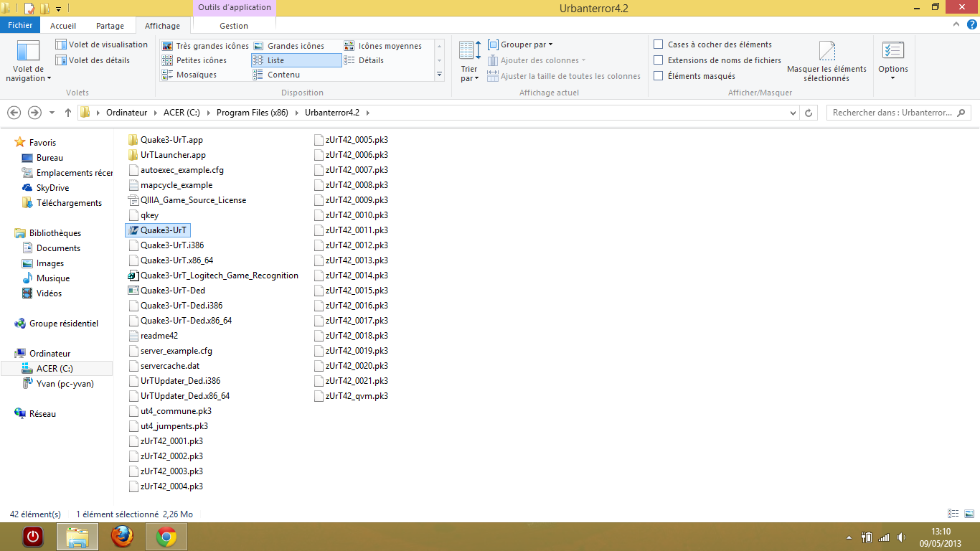
Task: Open the Fichier menu
Action: (20, 25)
